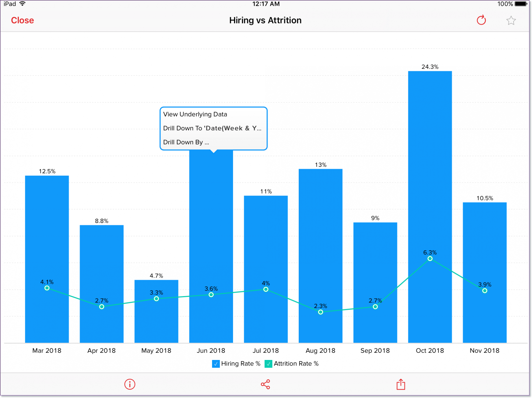532x398 pixels.
Task: Export the report via the upload icon
Action: (x=401, y=384)
